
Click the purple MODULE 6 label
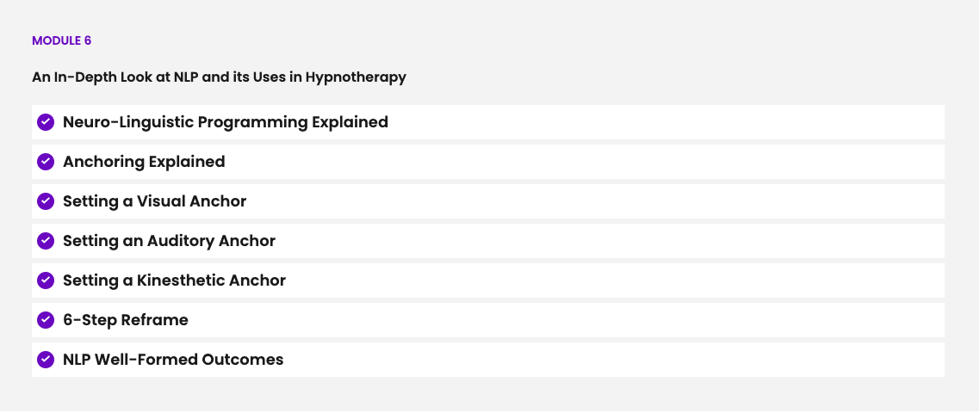(61, 40)
